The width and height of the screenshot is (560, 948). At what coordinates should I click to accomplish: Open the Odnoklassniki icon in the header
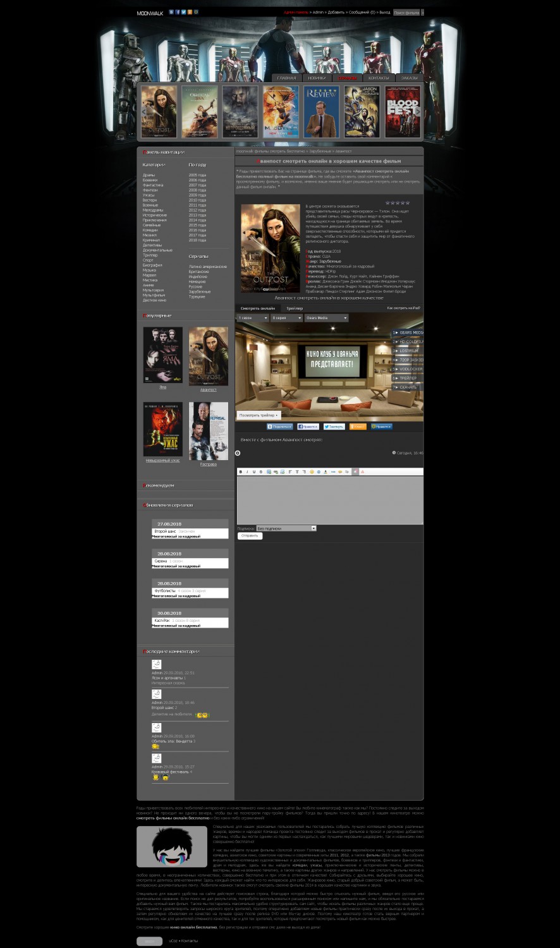pos(190,12)
